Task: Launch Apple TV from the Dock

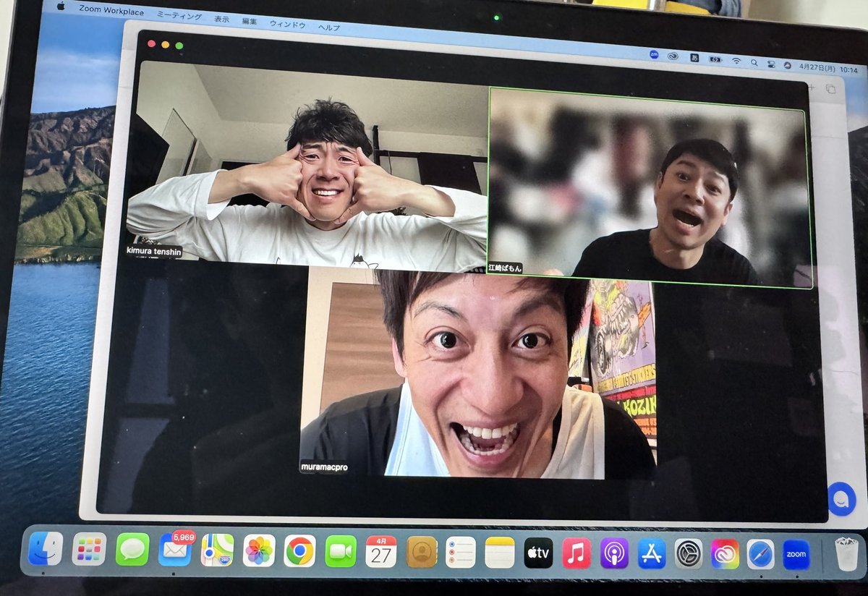Action: click(x=538, y=553)
